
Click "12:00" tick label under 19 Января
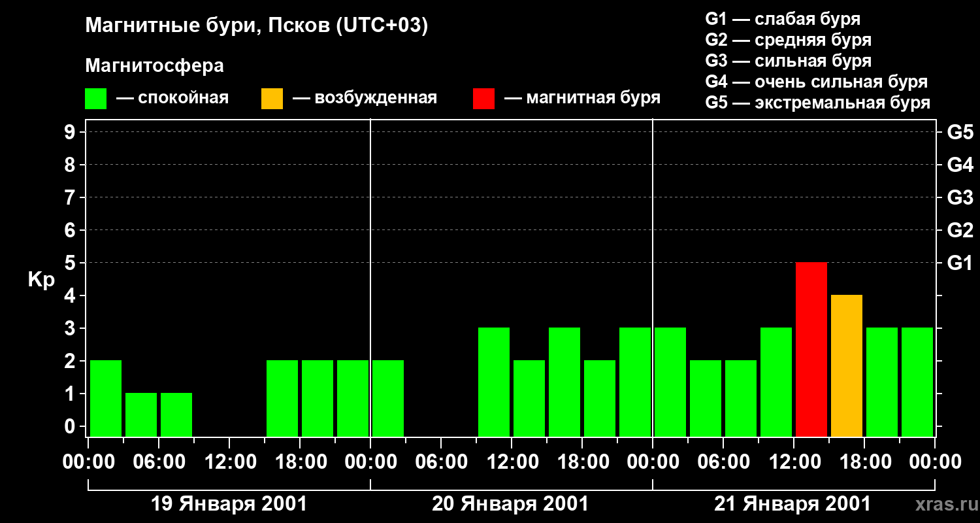(230, 462)
